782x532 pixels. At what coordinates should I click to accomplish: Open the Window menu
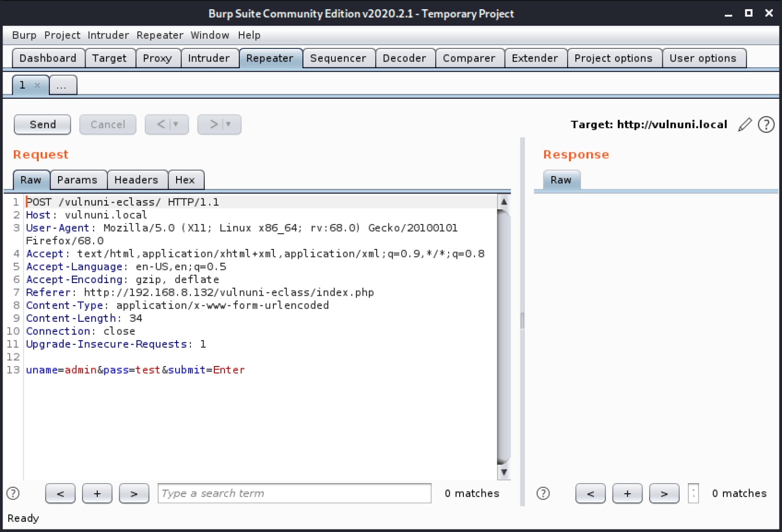tap(210, 35)
